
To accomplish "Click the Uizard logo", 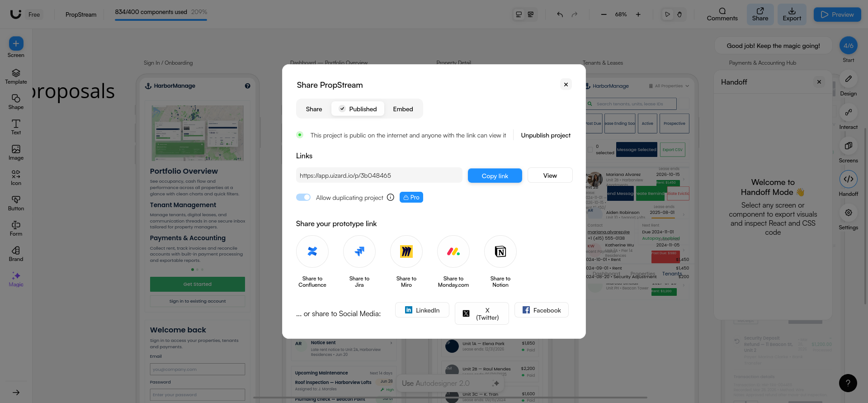I will [x=16, y=14].
